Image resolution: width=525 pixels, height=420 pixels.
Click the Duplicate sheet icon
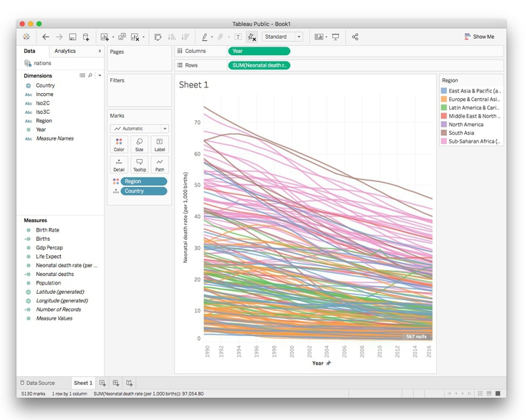(x=122, y=37)
